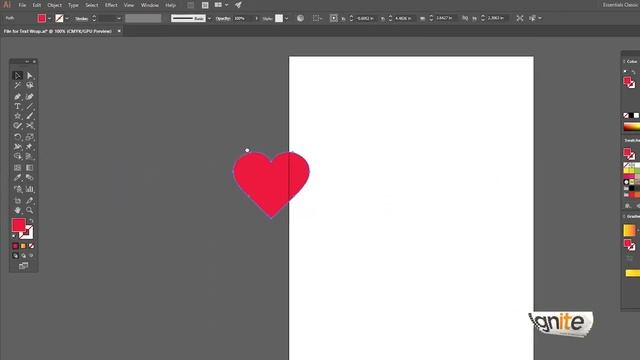The image size is (640, 360).
Task: Select the Scale tool
Action: coord(30,137)
